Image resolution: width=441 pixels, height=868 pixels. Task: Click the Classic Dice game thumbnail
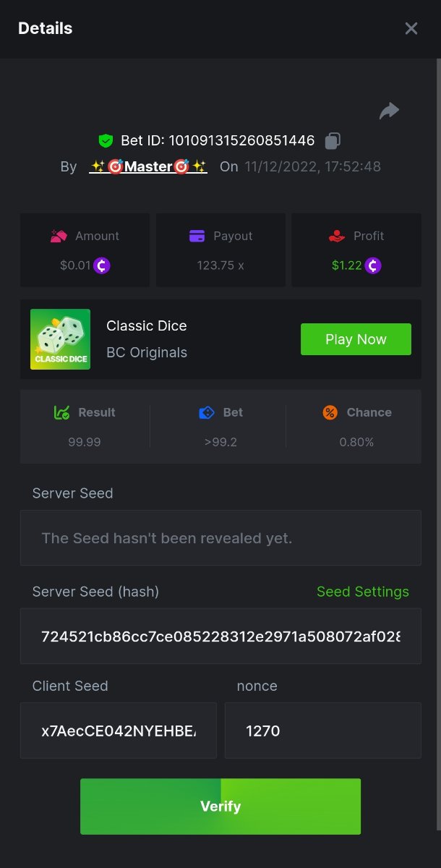point(61,339)
